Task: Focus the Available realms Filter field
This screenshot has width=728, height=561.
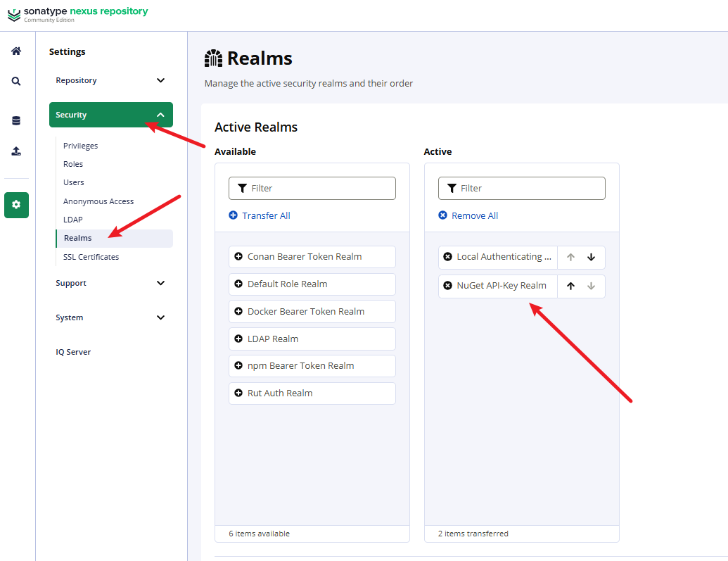Action: (x=312, y=188)
